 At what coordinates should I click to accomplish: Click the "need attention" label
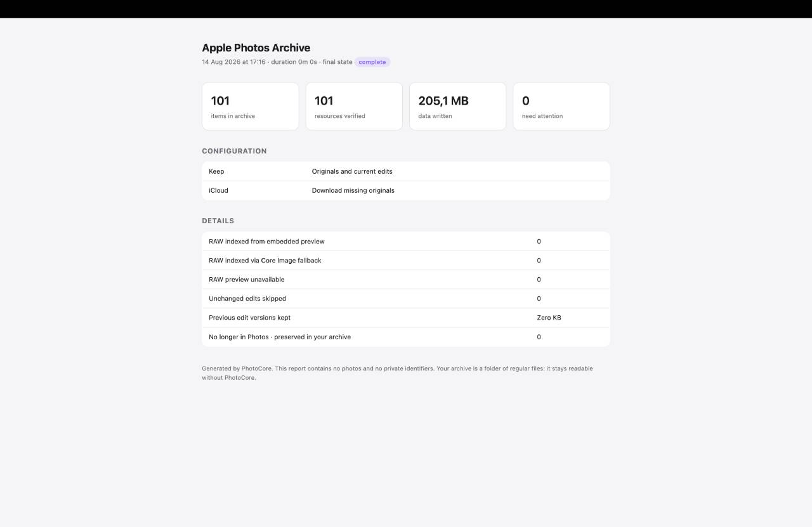pos(542,116)
